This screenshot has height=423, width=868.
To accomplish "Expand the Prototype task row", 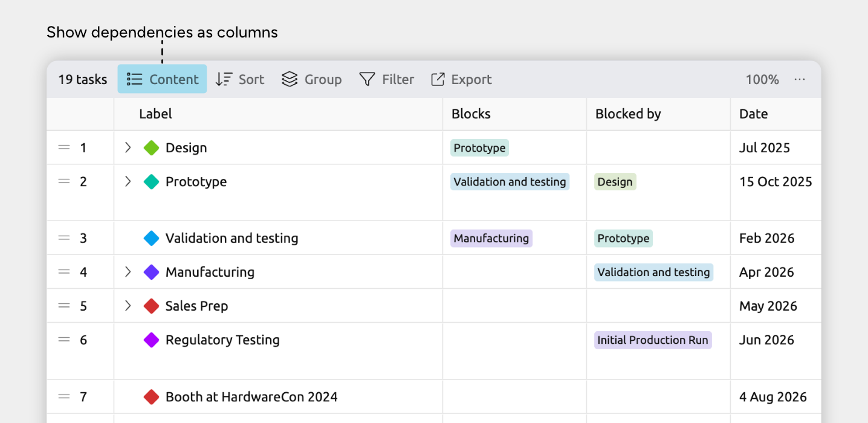I will 128,181.
